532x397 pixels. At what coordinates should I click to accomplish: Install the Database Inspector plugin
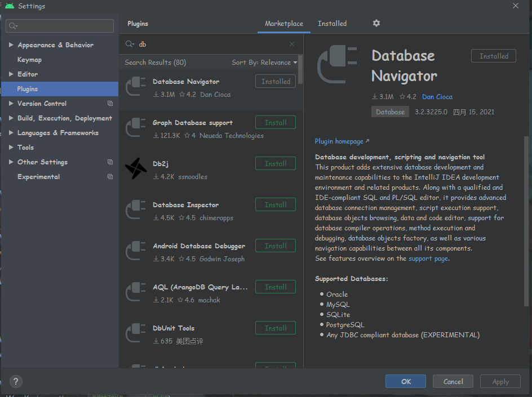point(276,205)
